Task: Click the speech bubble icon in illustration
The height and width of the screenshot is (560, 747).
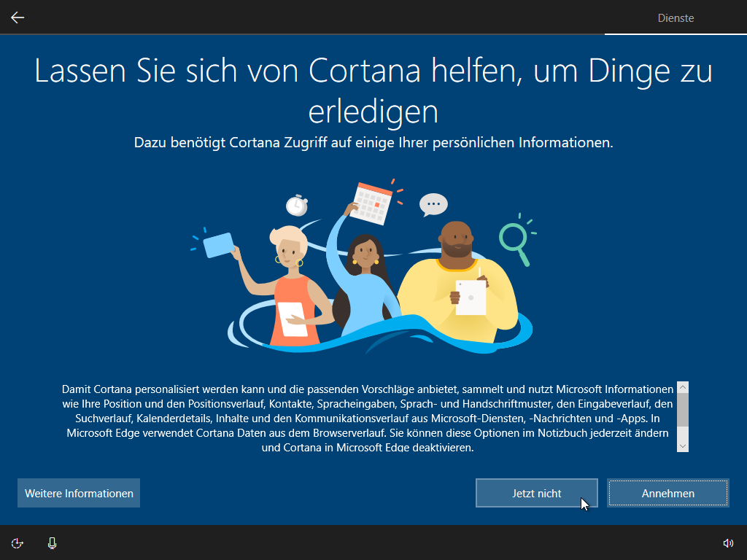Action: click(x=433, y=204)
